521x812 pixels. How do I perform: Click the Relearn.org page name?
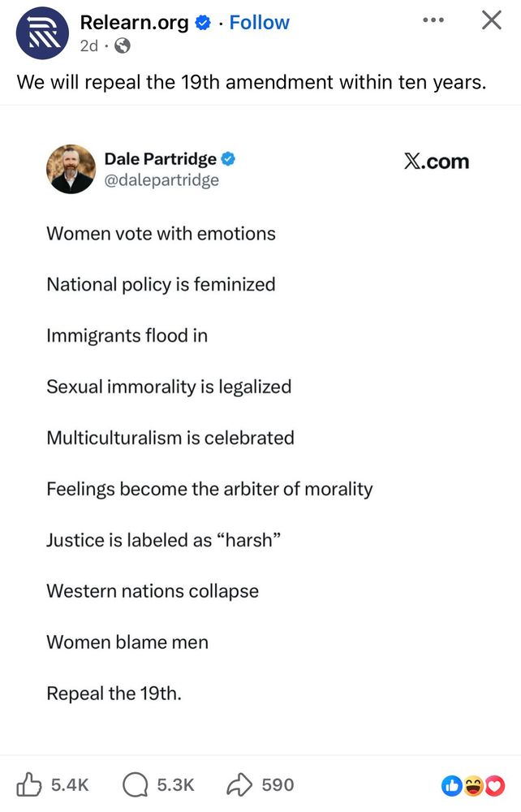point(135,23)
